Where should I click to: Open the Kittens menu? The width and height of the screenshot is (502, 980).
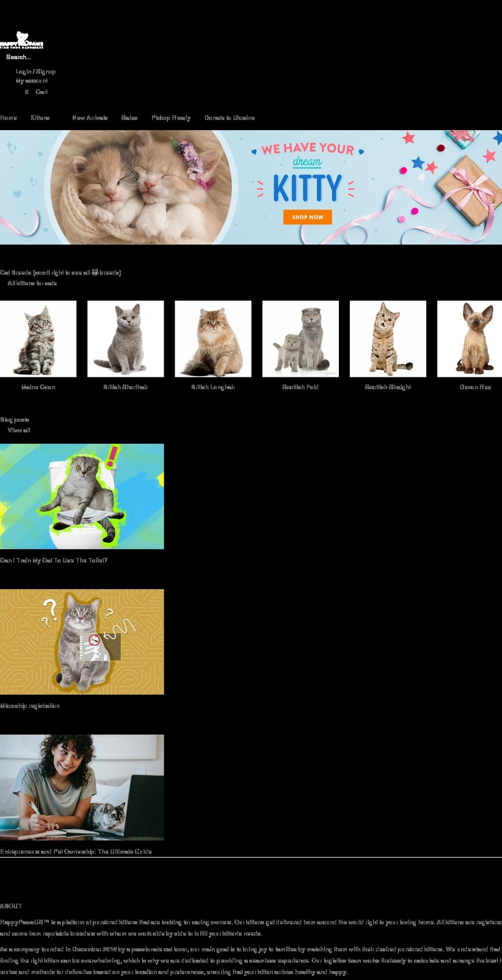[x=40, y=118]
